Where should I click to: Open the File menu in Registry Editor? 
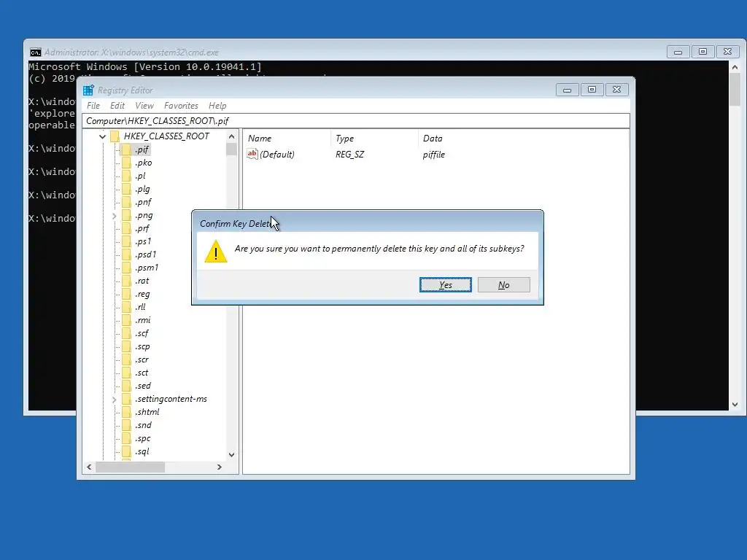(93, 106)
